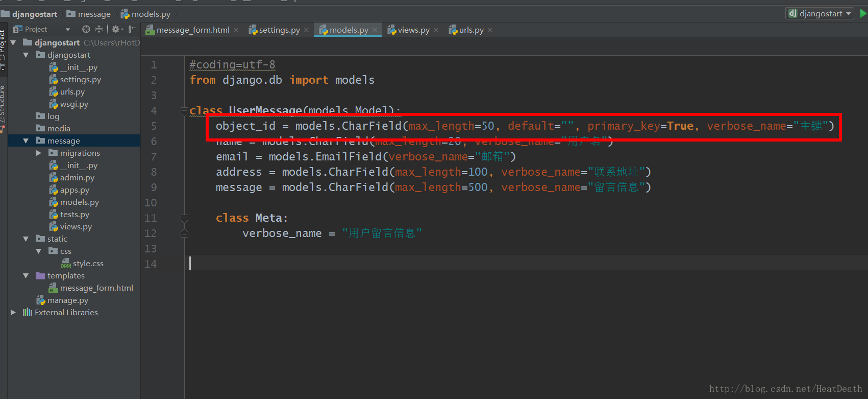Collapse the inner djangostart folder

pyautogui.click(x=26, y=55)
